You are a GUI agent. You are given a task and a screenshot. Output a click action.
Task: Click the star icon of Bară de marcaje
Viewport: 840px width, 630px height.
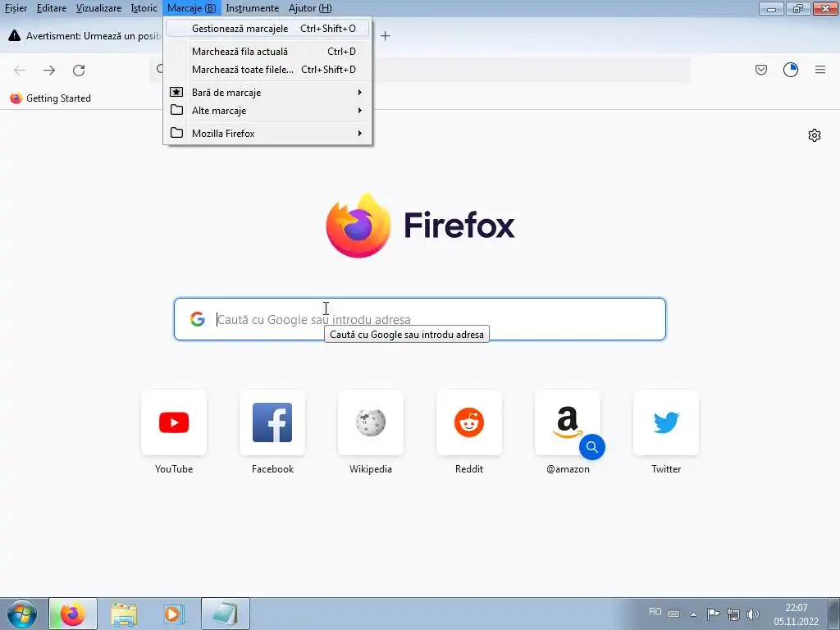176,92
